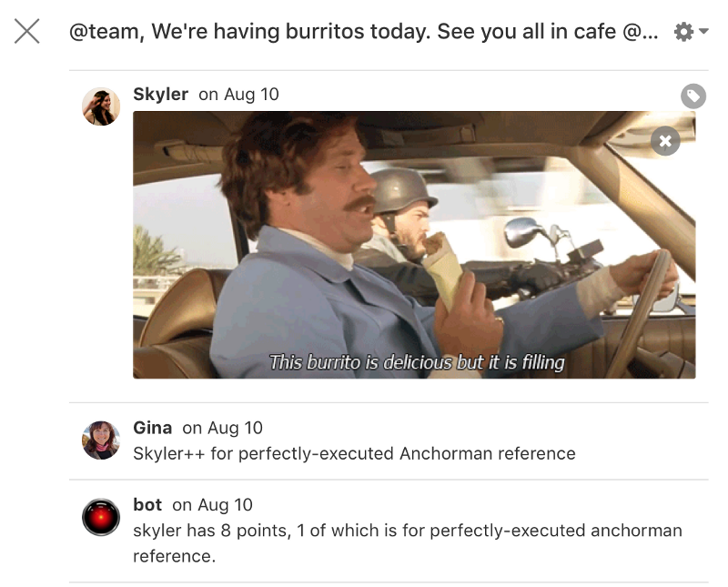This screenshot has height=587, width=728.
Task: Click the Aug 10 date on bot's message
Action: tap(212, 505)
